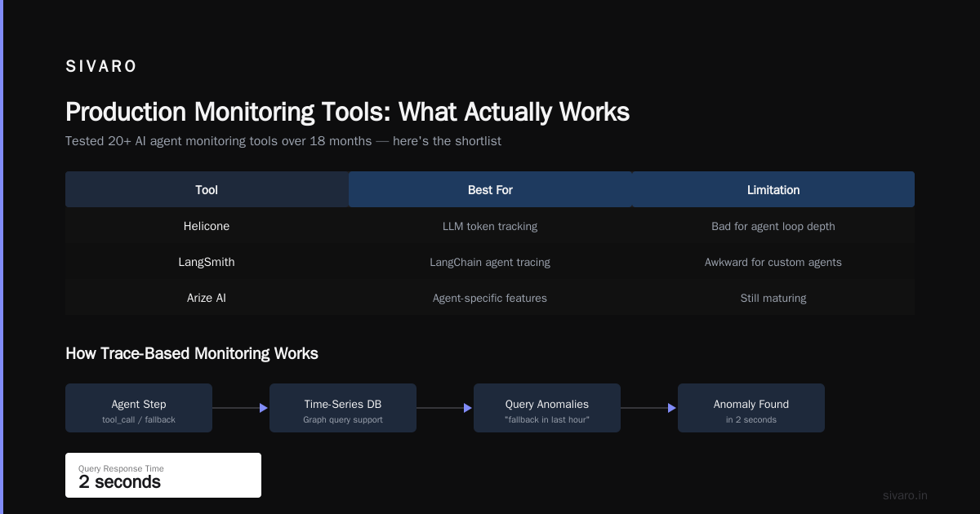Click arrow leading to Anomaly Found box
Viewport: 980px width, 514px height.
coord(649,408)
